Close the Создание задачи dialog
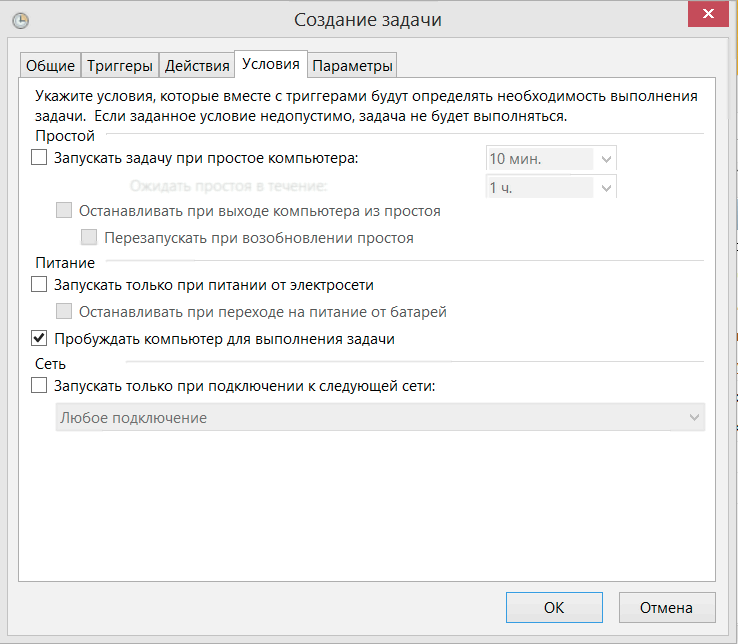Image resolution: width=738 pixels, height=644 pixels. click(709, 16)
